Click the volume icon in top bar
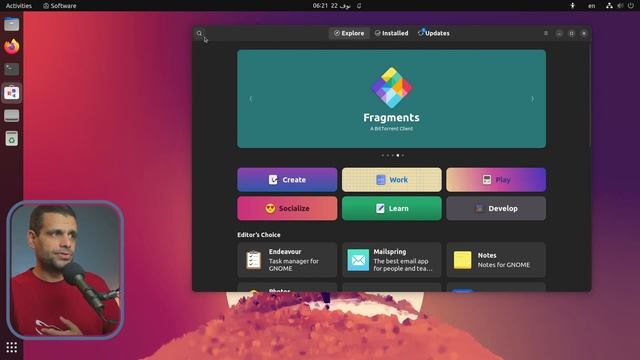This screenshot has width=640, height=360. coord(620,6)
